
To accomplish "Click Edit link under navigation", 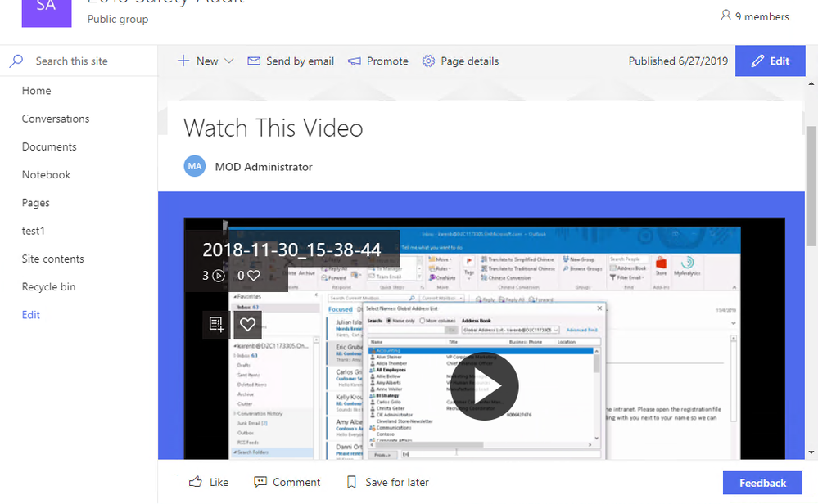I will click(x=31, y=315).
